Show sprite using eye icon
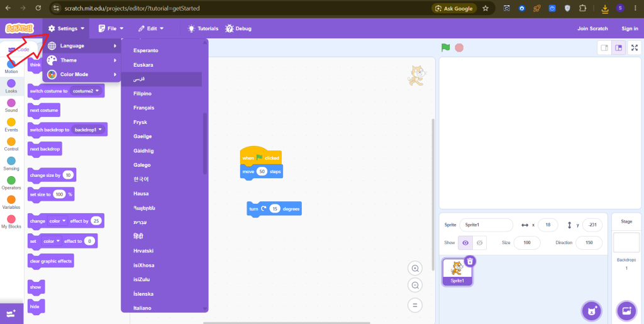The height and width of the screenshot is (324, 644). pyautogui.click(x=465, y=243)
